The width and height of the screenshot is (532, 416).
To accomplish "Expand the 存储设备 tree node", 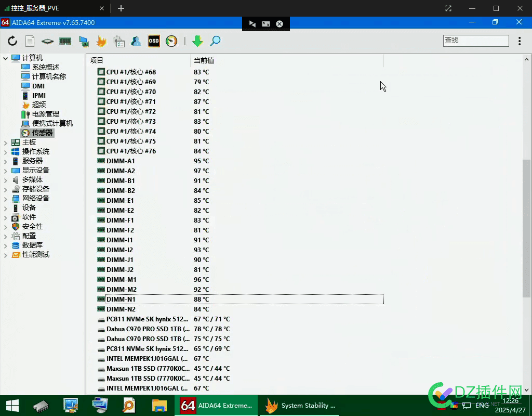I will [6, 189].
